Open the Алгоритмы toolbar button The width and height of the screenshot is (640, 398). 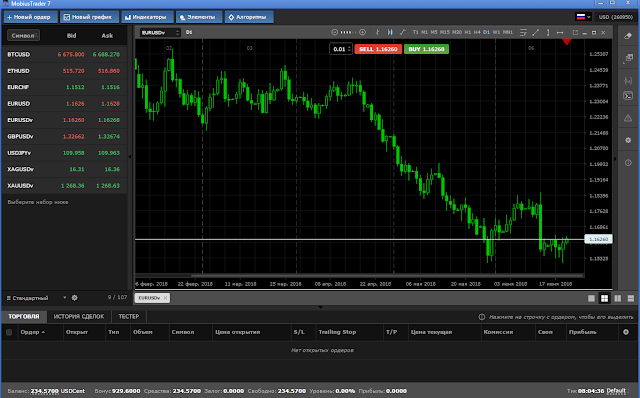249,17
